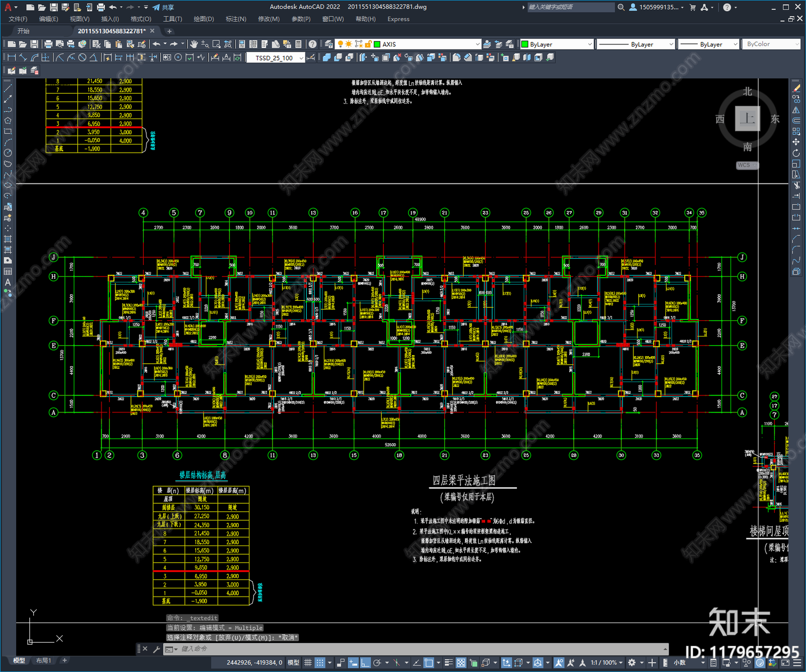The width and height of the screenshot is (806, 672).
Task: Open the 标注(N) menu
Action: [236, 19]
